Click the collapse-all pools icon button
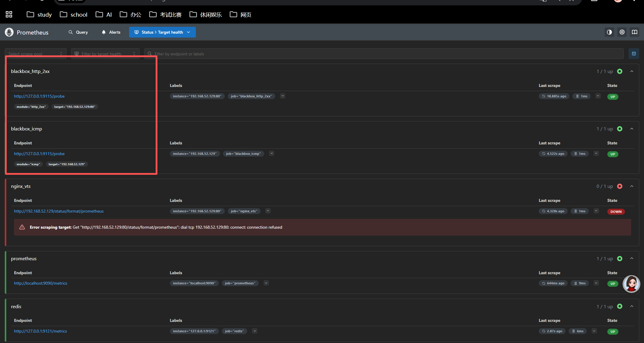The height and width of the screenshot is (343, 644). point(634,54)
